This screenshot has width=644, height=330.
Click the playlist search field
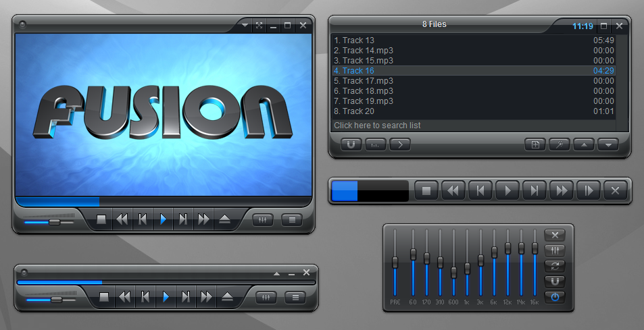(x=474, y=126)
